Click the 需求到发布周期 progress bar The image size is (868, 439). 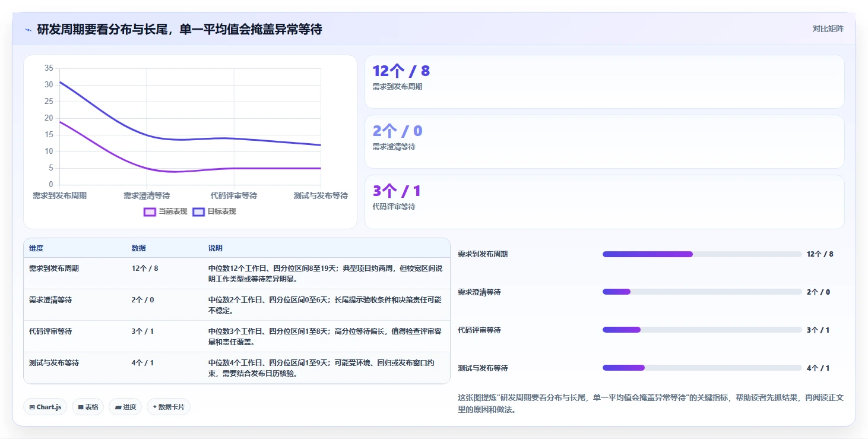pyautogui.click(x=702, y=254)
